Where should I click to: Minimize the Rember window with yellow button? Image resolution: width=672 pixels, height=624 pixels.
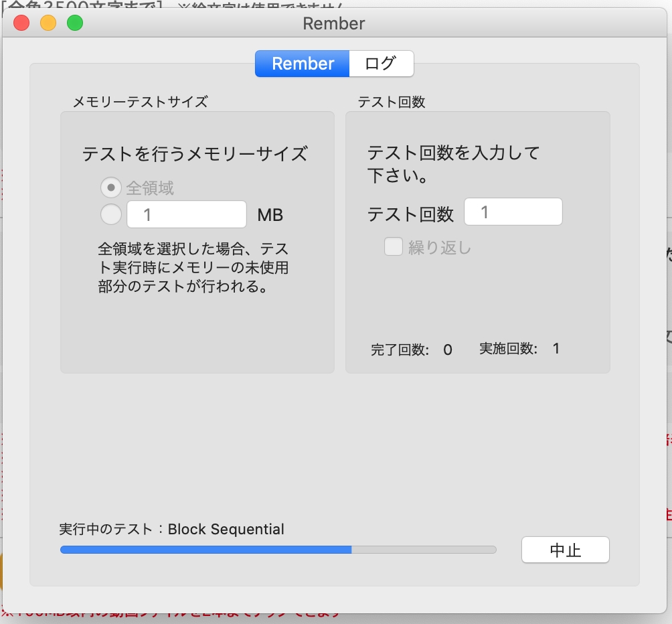(x=48, y=23)
